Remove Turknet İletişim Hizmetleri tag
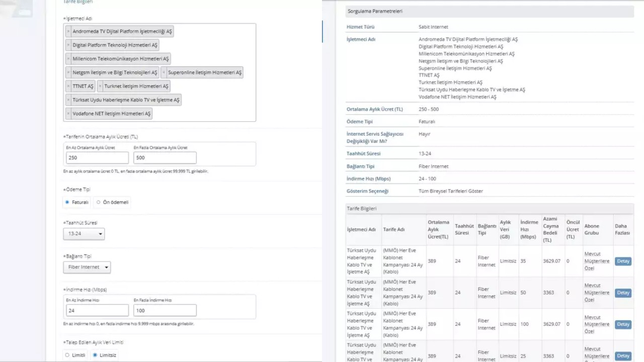 click(x=101, y=86)
